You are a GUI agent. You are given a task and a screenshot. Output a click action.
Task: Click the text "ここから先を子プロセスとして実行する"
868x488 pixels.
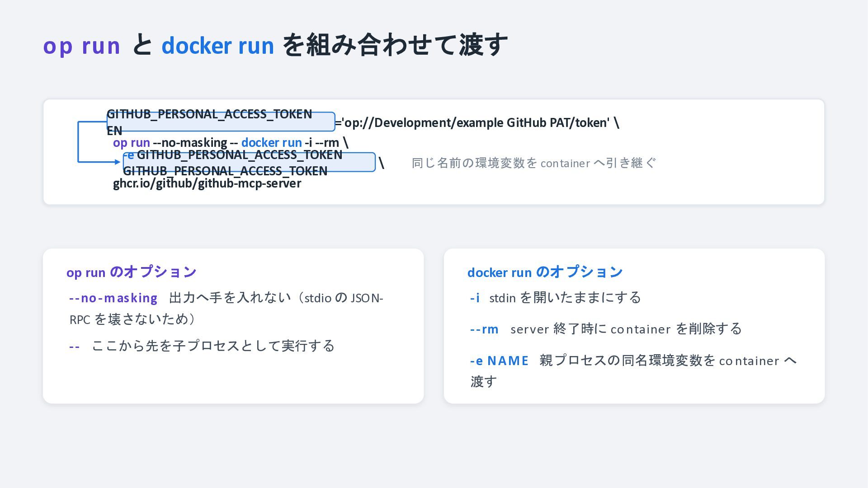pyautogui.click(x=213, y=346)
